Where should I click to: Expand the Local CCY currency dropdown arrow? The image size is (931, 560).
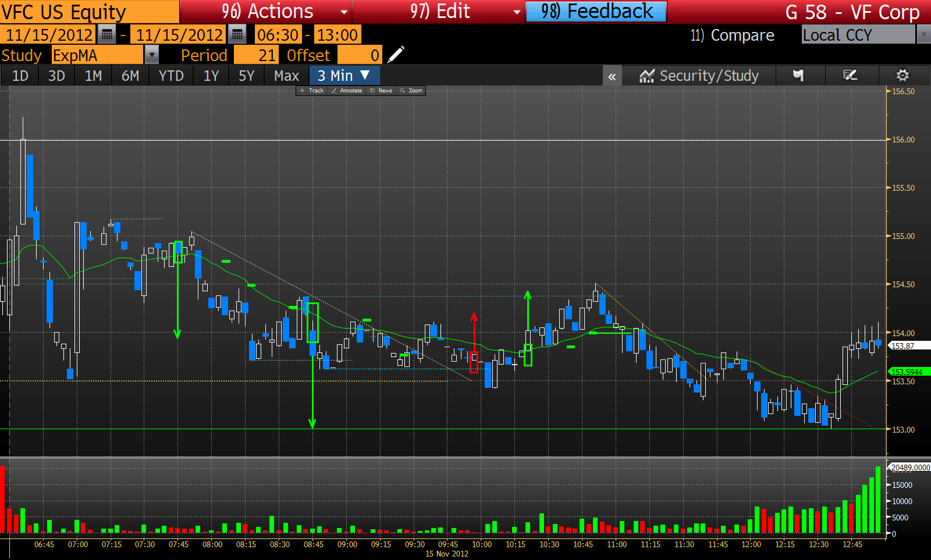(923, 35)
